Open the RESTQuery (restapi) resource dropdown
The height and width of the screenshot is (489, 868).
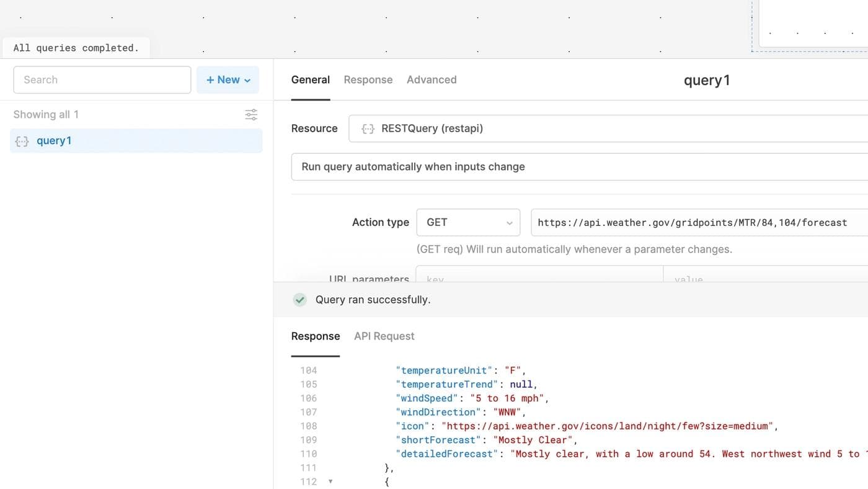pos(608,128)
